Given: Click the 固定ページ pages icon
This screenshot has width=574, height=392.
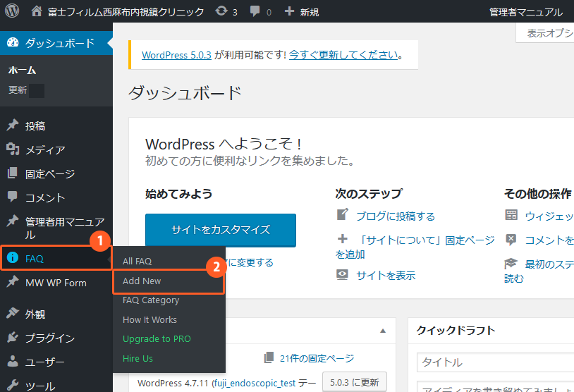Looking at the screenshot, I should pyautogui.click(x=13, y=173).
